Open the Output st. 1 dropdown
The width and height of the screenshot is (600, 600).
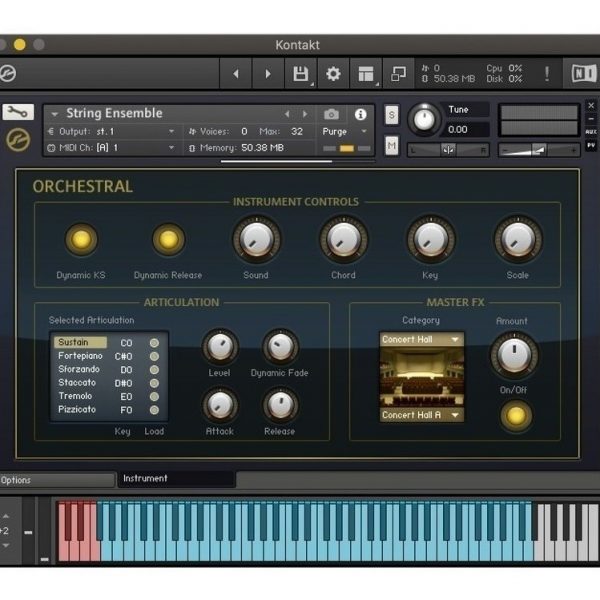(x=171, y=132)
